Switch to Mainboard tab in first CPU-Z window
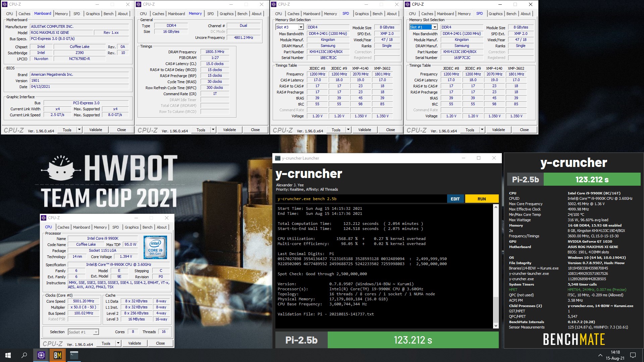 (x=43, y=14)
